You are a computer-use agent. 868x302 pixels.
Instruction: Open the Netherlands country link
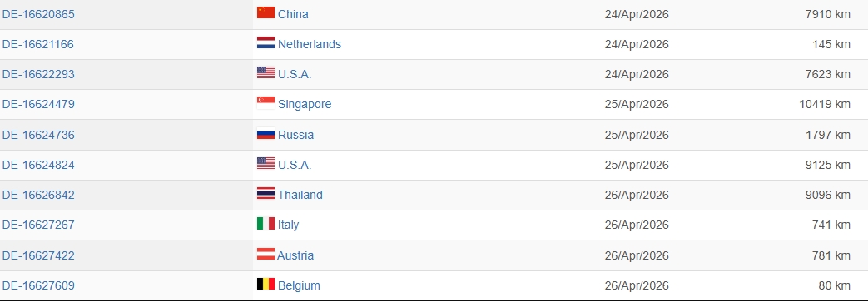[x=310, y=44]
